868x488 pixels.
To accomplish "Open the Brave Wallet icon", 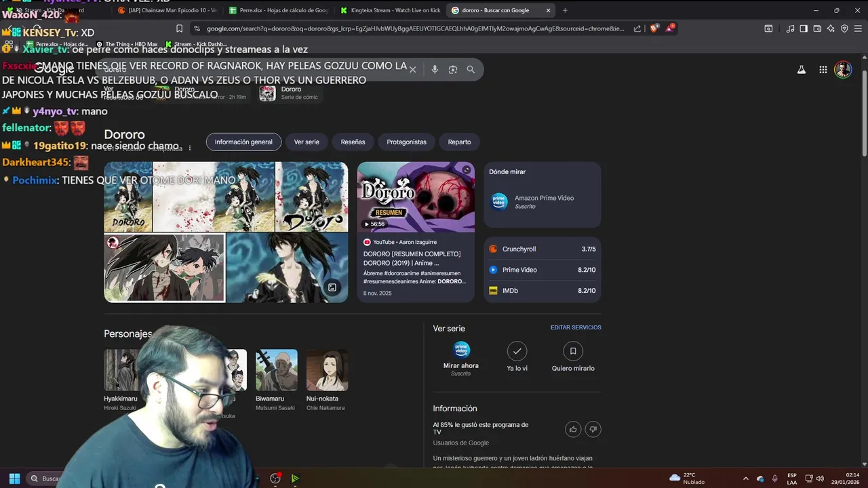I will (817, 28).
